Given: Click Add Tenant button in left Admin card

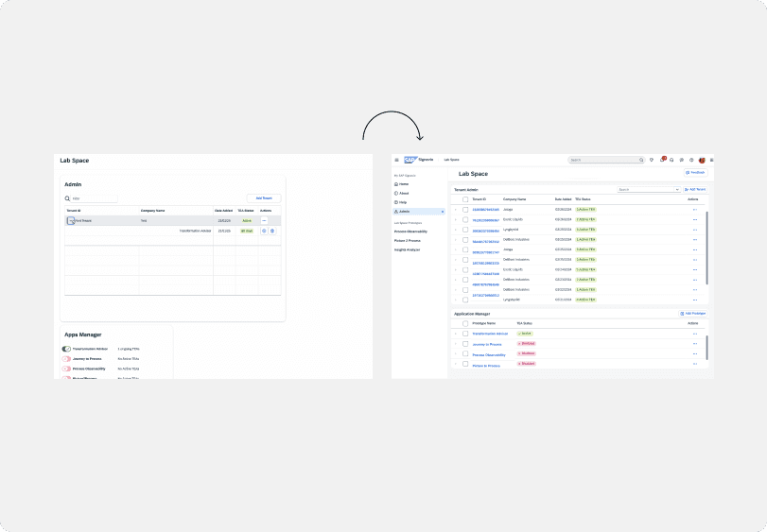Looking at the screenshot, I should pyautogui.click(x=264, y=198).
